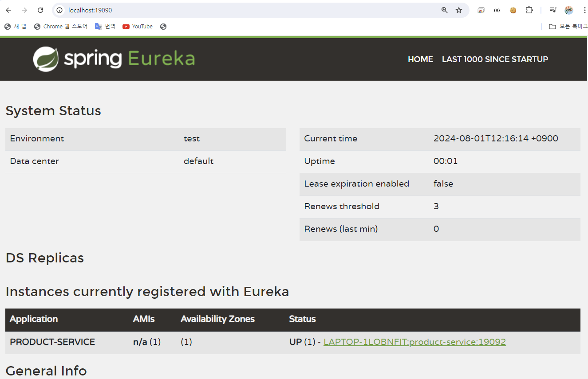Click the 'n/a (1)' AMIs cell
Viewport: 588px width, 379px height.
click(147, 342)
